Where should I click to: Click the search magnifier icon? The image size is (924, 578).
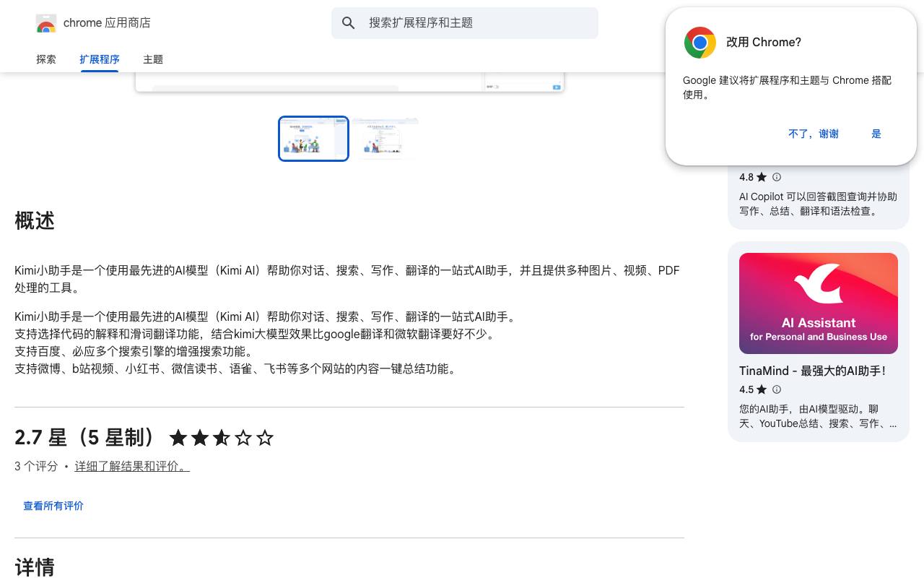coord(349,23)
